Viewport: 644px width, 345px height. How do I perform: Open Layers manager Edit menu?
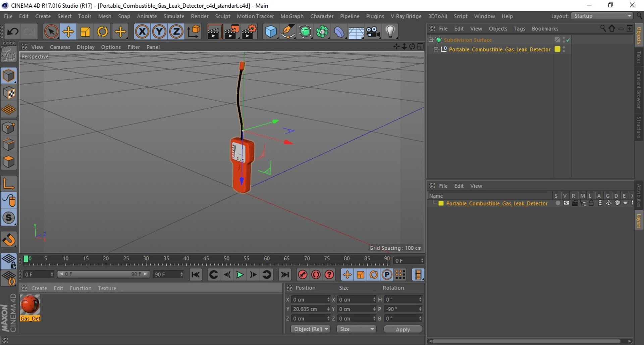pyautogui.click(x=459, y=186)
